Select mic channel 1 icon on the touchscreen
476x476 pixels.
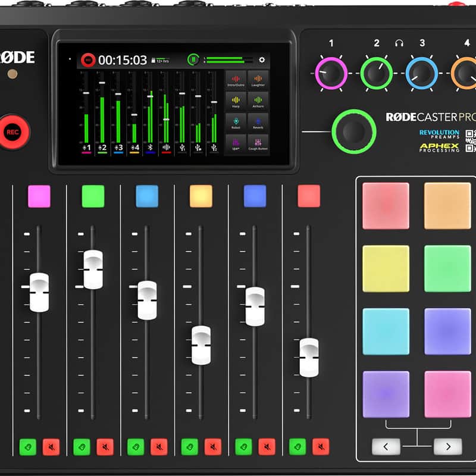(x=86, y=148)
